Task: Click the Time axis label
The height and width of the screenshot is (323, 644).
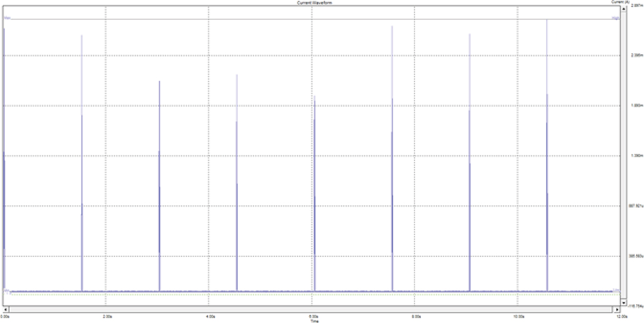Action: (x=314, y=321)
